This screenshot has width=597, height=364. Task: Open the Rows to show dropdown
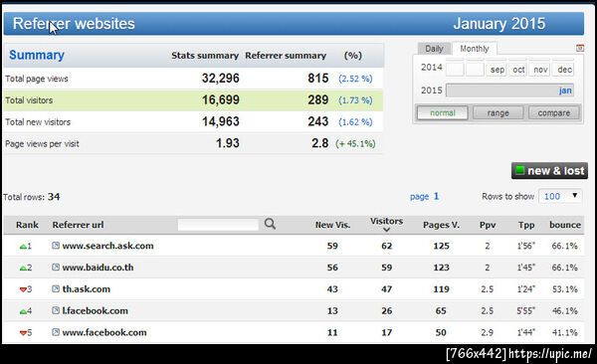560,196
